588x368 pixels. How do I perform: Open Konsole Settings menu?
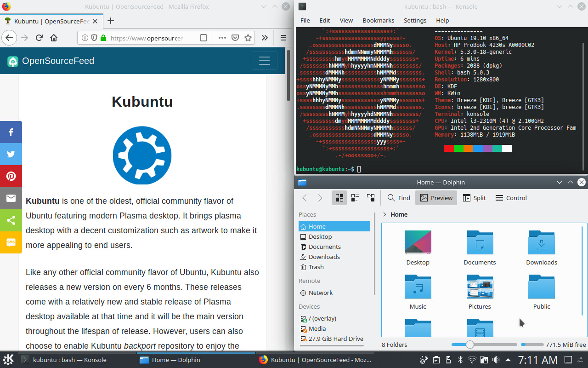click(415, 20)
